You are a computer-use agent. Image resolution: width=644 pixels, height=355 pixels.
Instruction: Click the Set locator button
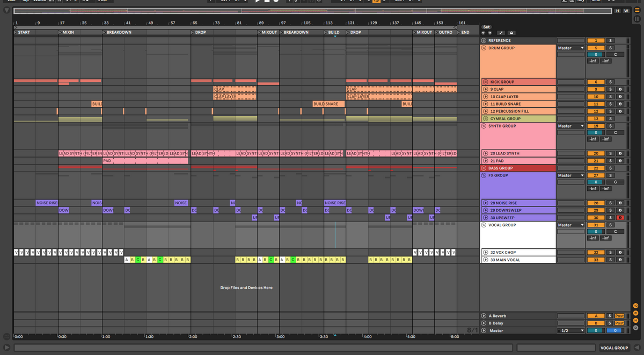click(486, 27)
